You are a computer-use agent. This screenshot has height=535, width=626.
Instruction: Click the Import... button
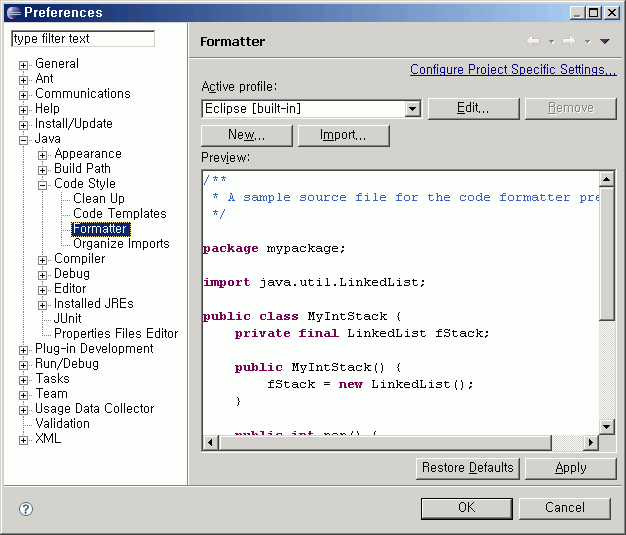click(343, 135)
